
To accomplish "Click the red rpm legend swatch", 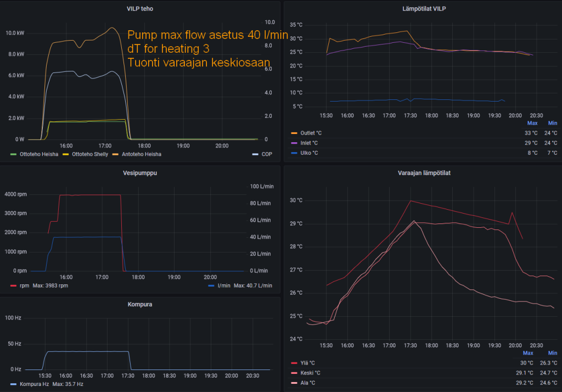I will [x=14, y=286].
